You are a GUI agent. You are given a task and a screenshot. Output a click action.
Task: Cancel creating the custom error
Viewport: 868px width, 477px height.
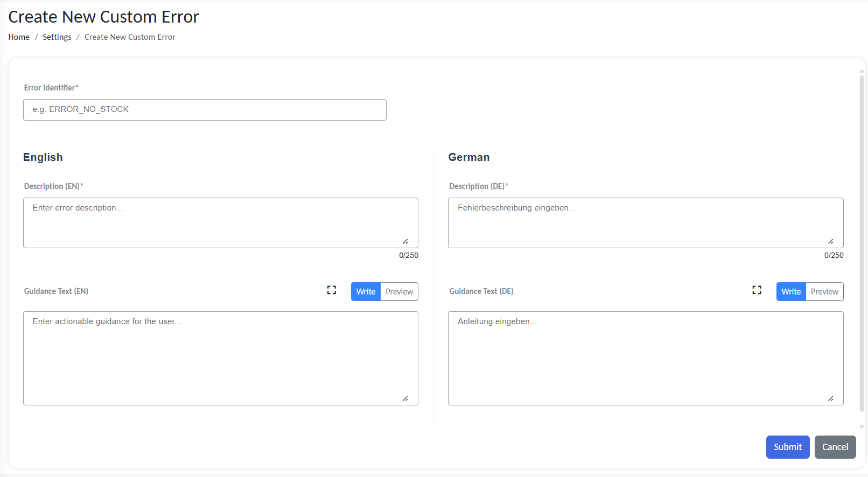pyautogui.click(x=835, y=447)
